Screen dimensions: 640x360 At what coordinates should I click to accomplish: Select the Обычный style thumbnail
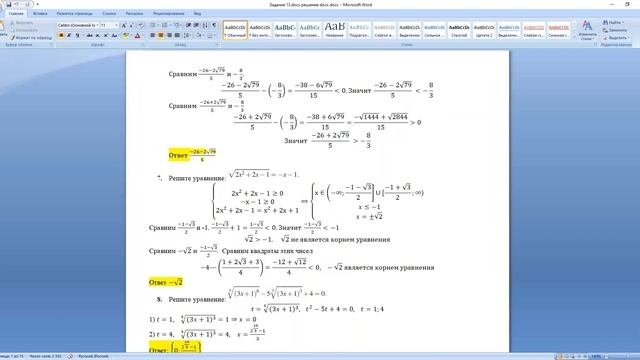click(235, 30)
